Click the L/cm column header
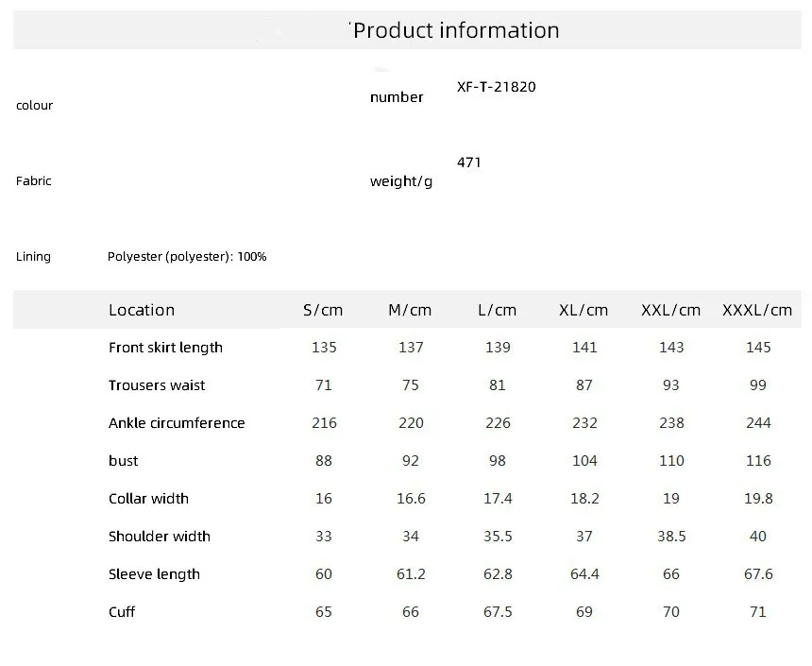Screen dimensions: 812x666 [x=498, y=310]
